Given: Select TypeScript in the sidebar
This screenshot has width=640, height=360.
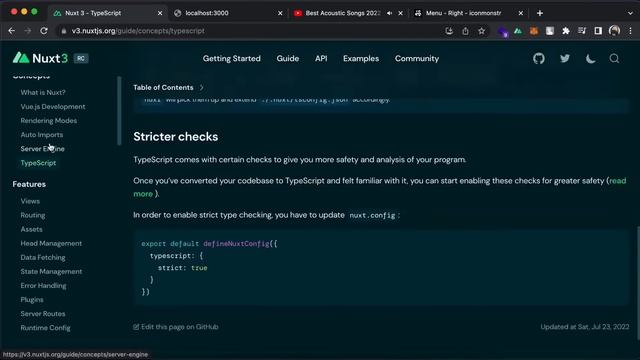Looking at the screenshot, I should [x=38, y=163].
